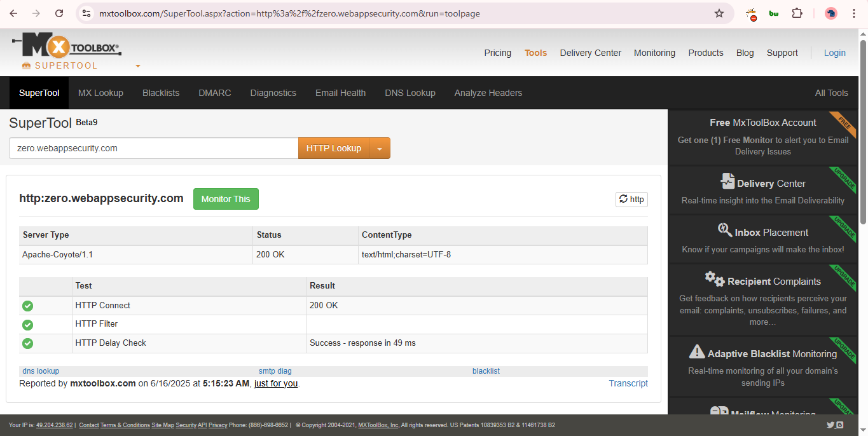This screenshot has height=436, width=868.
Task: Open site information icon in address bar
Action: 87,13
